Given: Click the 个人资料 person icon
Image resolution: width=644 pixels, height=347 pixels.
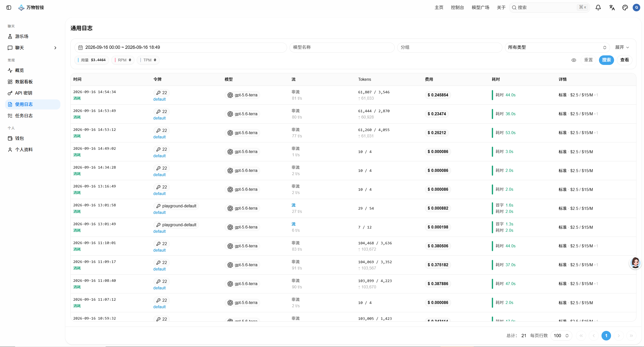Looking at the screenshot, I should [x=10, y=150].
